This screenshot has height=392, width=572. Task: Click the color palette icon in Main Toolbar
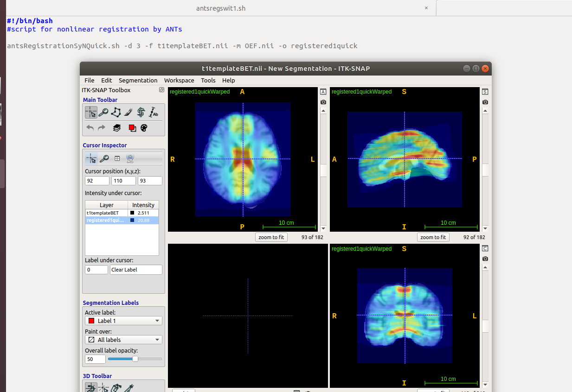point(144,128)
